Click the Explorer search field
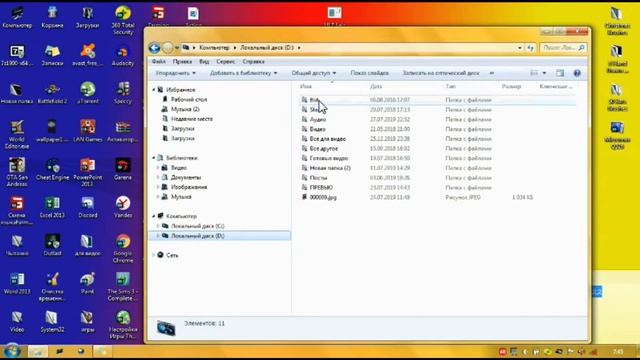This screenshot has width=640, height=360. click(563, 48)
